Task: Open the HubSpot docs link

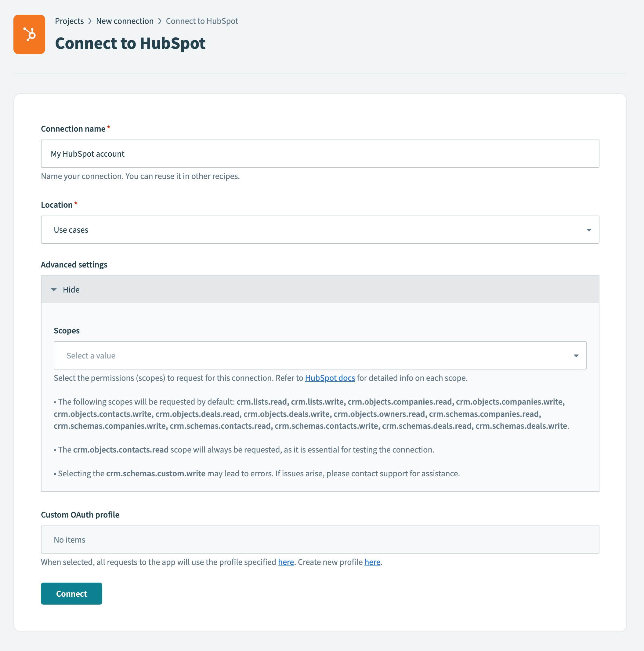Action: (x=330, y=378)
